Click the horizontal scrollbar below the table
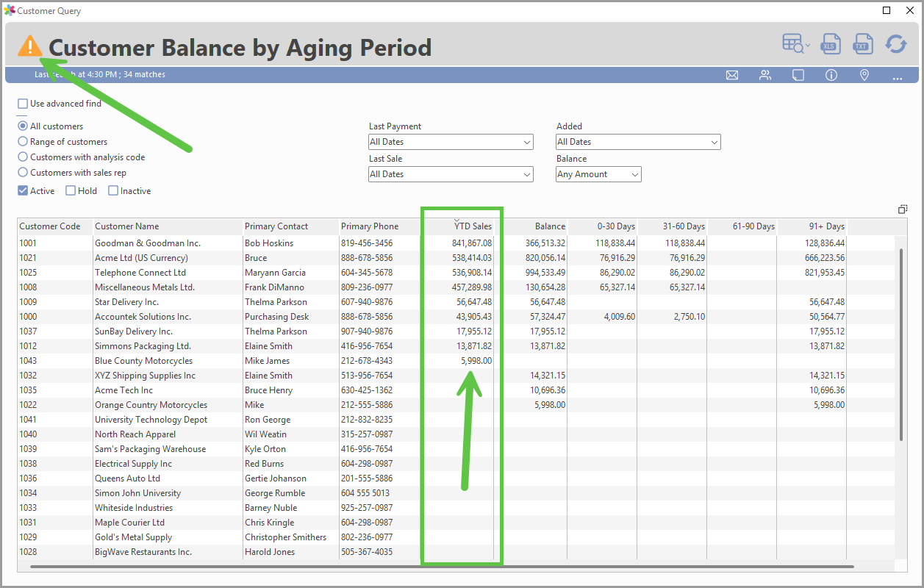The height and width of the screenshot is (588, 924). (x=442, y=567)
